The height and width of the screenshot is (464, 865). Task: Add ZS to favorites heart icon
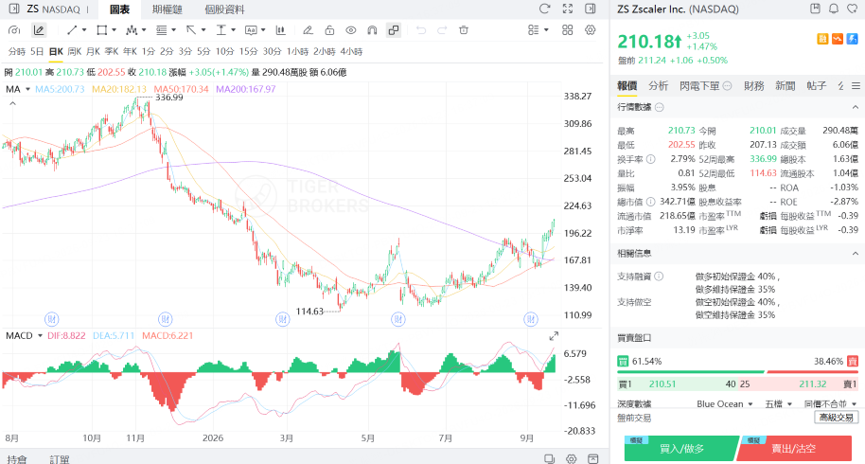[853, 8]
